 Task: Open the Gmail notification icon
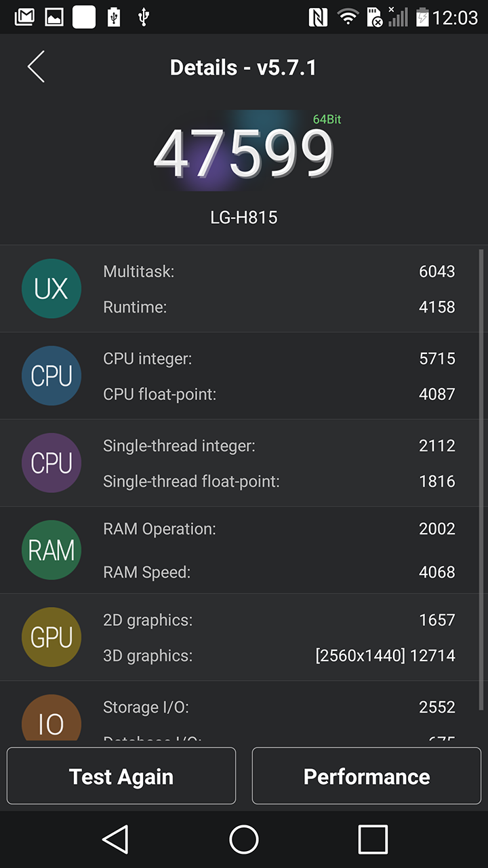pos(24,17)
